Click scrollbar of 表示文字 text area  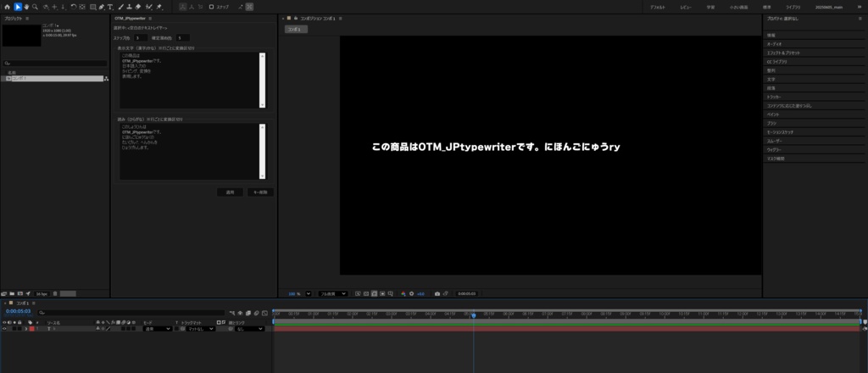263,81
